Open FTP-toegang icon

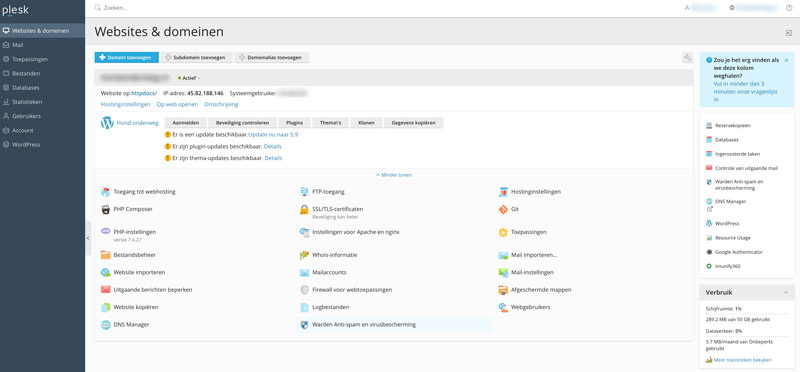click(x=304, y=192)
